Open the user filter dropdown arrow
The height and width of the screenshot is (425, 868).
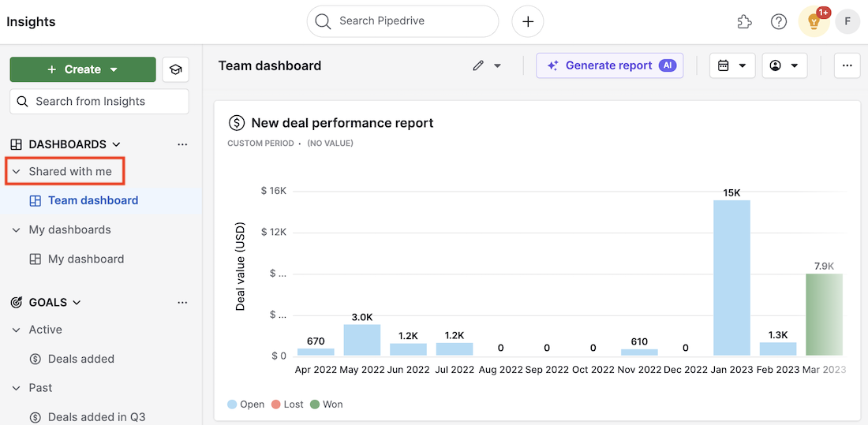(x=795, y=66)
